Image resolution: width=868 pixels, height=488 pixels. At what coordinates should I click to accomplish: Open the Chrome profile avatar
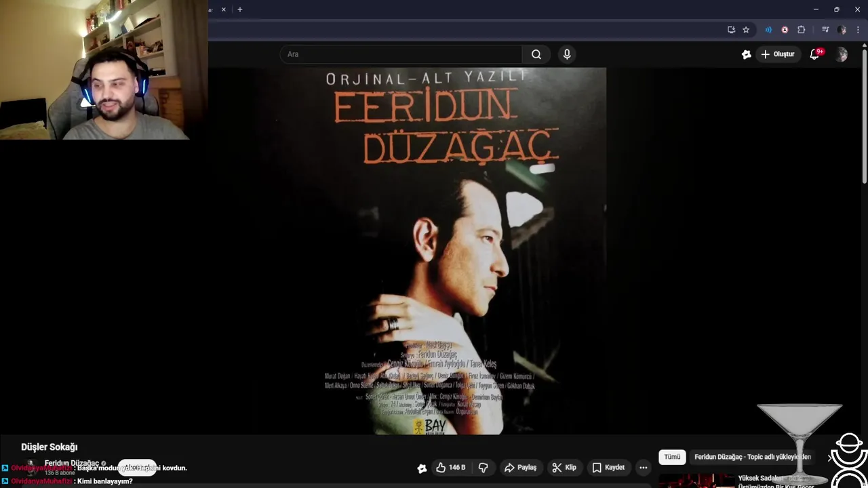tap(842, 30)
